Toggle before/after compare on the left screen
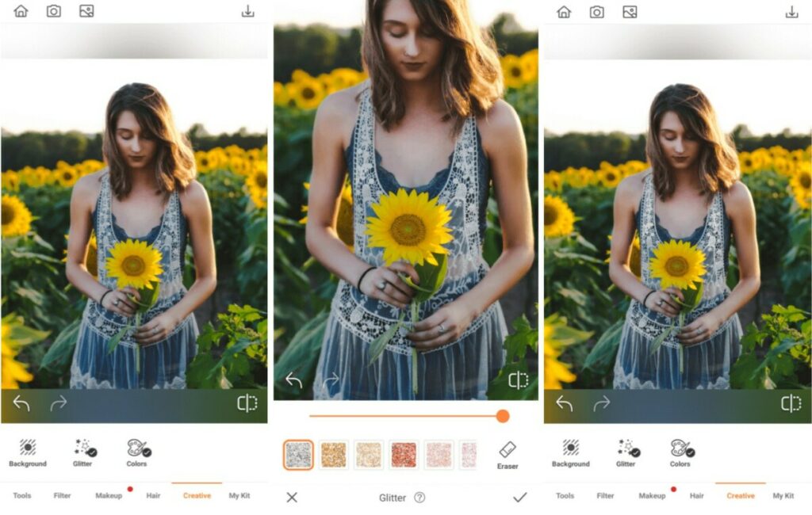 click(x=247, y=402)
